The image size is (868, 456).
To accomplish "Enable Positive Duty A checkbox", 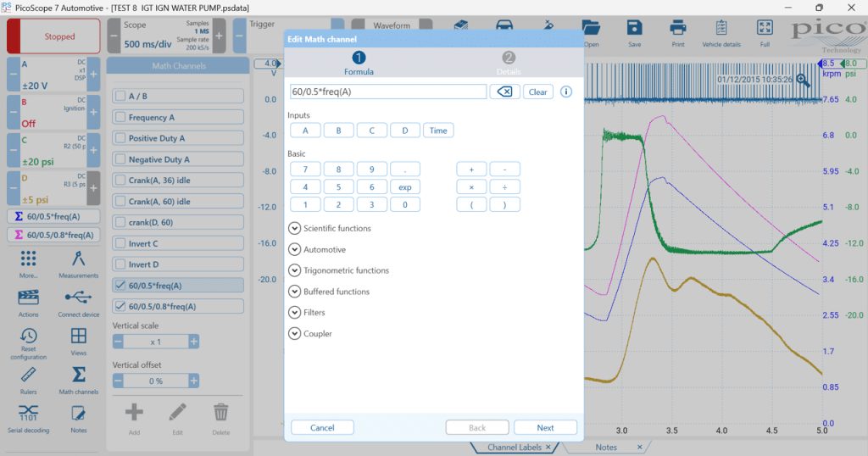I will point(120,138).
